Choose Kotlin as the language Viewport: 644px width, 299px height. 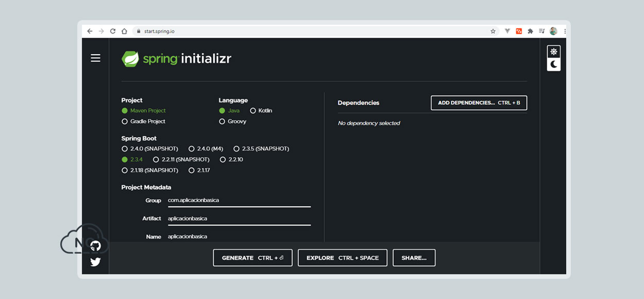261,111
